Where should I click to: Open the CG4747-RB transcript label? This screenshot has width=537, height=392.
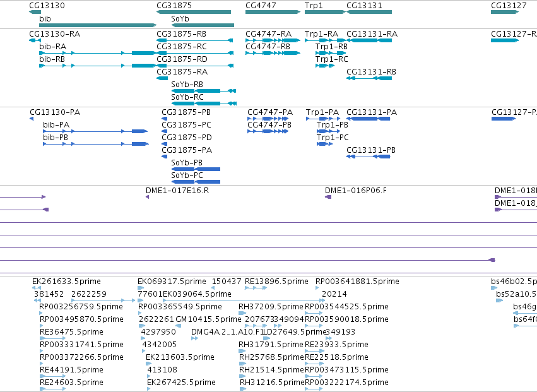click(268, 47)
